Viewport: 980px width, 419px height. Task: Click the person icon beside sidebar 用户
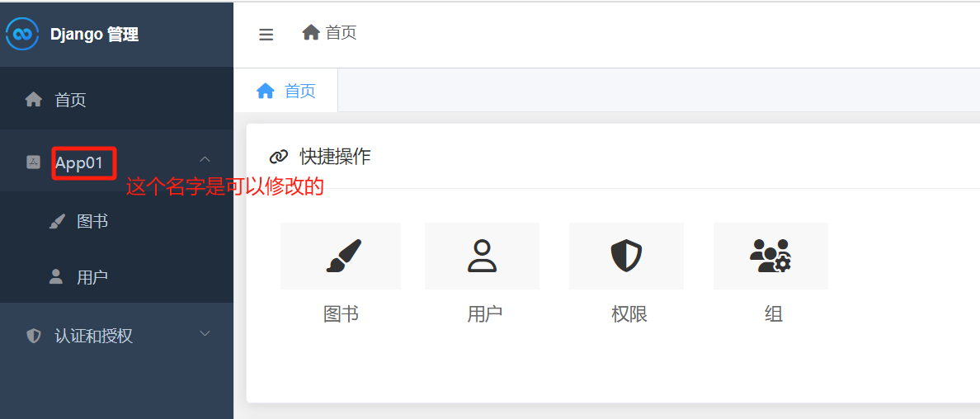56,277
